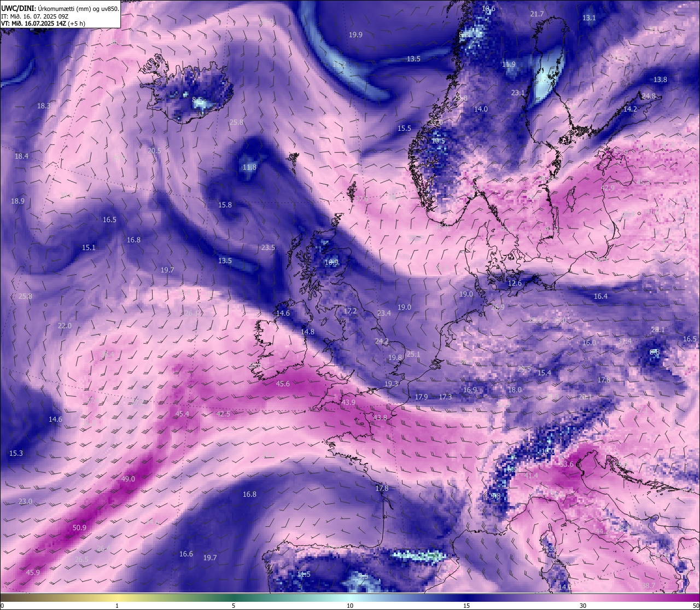
Task: Click the 18.0 value over Germany
Action: (x=515, y=390)
